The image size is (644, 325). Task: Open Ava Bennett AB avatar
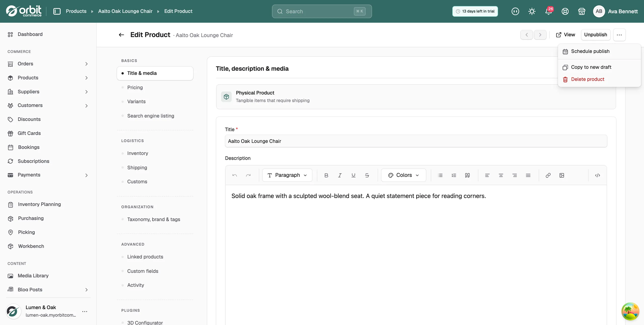(x=599, y=11)
